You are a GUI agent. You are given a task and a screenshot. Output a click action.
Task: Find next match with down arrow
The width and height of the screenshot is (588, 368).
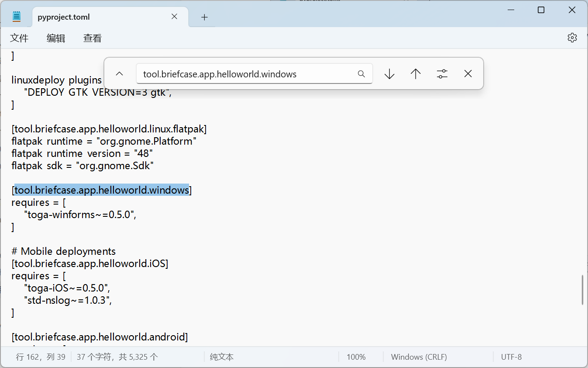(389, 74)
